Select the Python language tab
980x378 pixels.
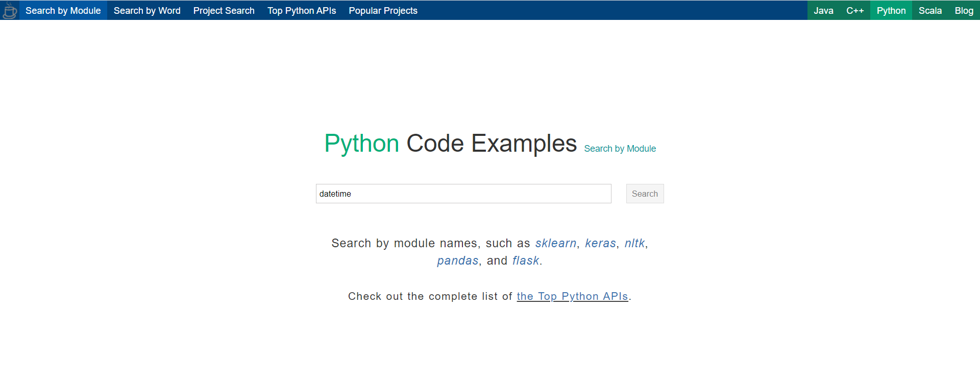tap(891, 11)
